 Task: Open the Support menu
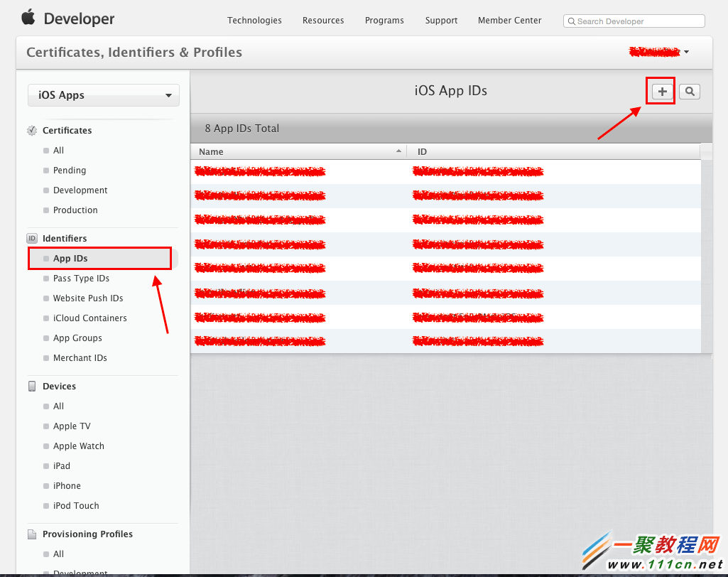(x=441, y=21)
